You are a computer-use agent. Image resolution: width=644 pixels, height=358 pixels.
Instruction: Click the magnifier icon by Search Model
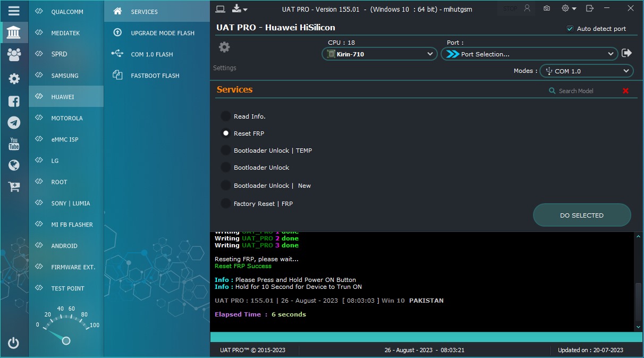552,91
